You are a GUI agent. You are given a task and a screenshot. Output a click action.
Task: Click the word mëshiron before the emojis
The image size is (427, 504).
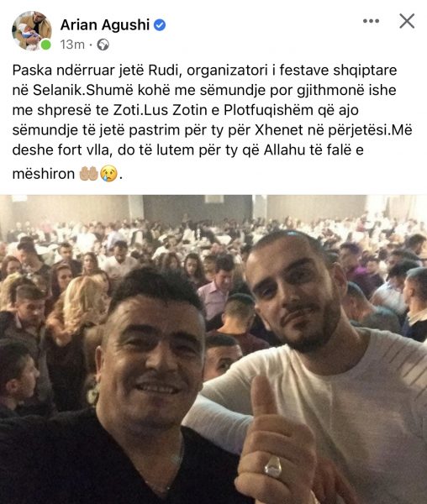point(44,174)
